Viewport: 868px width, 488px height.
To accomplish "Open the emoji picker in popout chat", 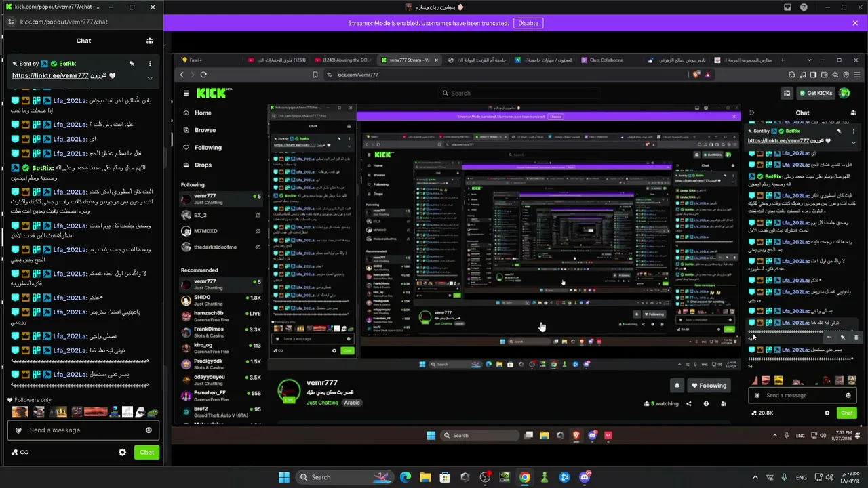I will (149, 430).
